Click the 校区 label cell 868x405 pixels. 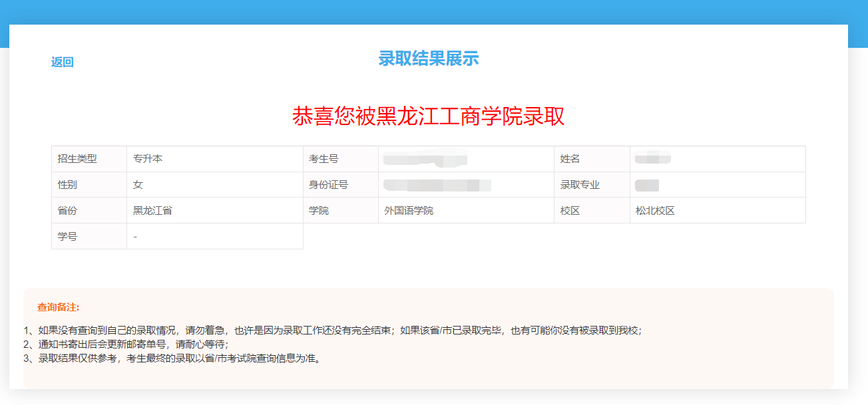click(x=592, y=211)
